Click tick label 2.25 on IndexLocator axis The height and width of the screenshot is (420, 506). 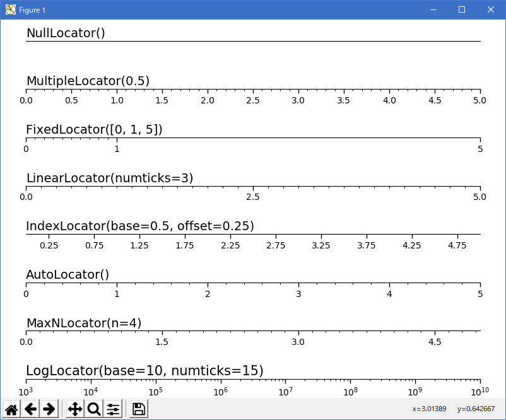coord(230,245)
